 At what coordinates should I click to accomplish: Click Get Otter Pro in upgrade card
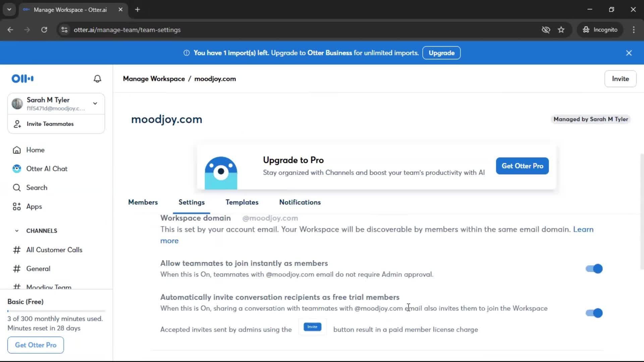click(x=522, y=166)
